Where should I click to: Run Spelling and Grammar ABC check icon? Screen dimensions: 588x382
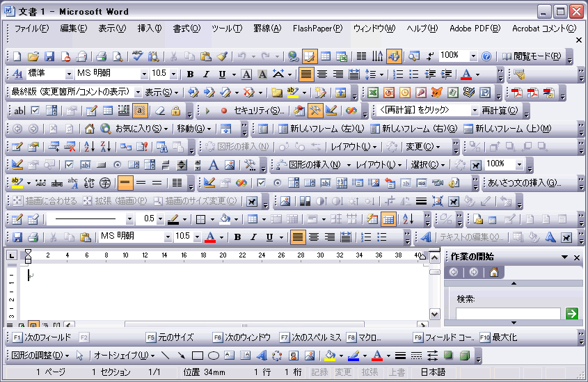(x=138, y=56)
